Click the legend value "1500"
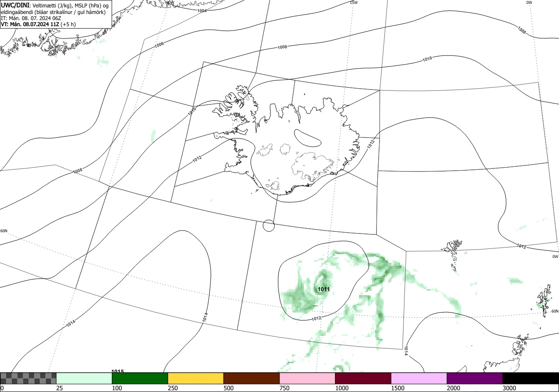The image size is (559, 392). pos(398,388)
